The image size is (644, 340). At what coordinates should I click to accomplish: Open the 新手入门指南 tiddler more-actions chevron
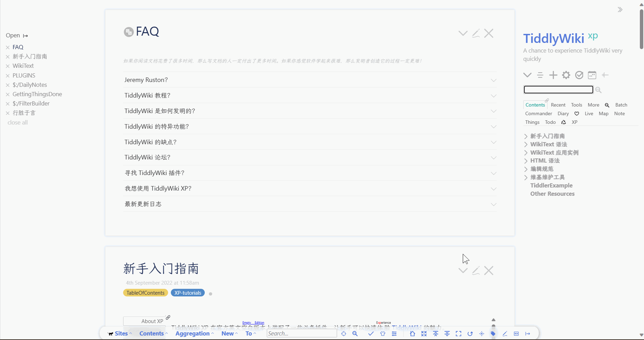(463, 270)
